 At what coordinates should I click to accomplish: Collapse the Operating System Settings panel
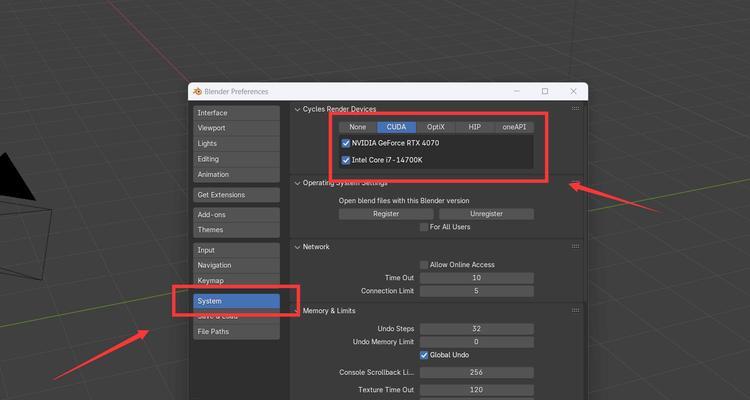tap(298, 183)
